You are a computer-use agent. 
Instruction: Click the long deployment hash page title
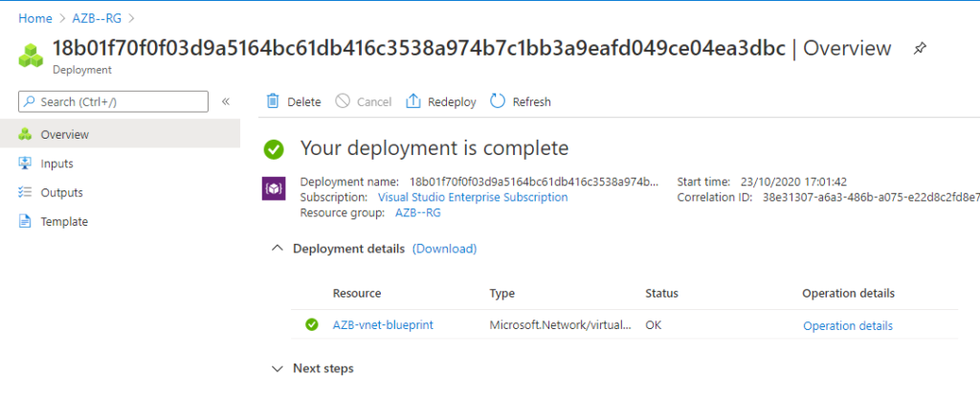419,48
